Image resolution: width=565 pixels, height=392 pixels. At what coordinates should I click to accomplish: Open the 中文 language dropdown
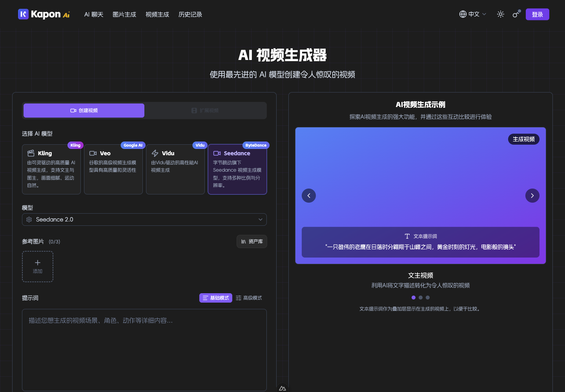coord(473,14)
